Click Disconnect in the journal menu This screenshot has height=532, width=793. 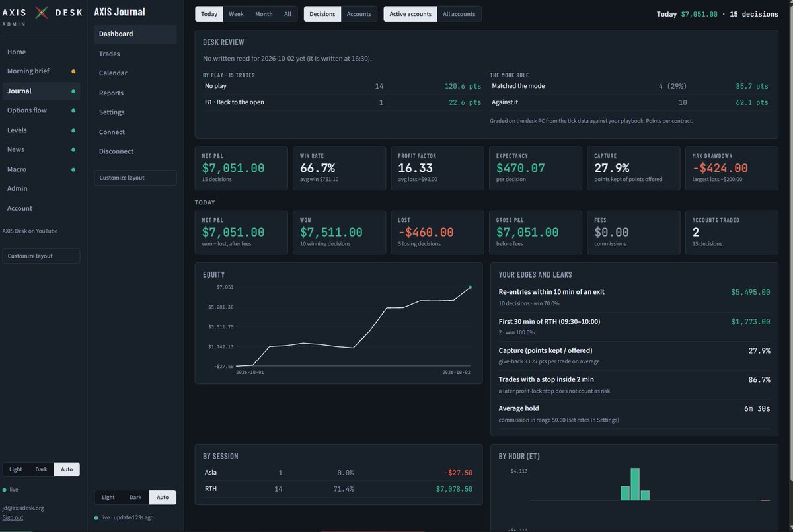[135, 151]
